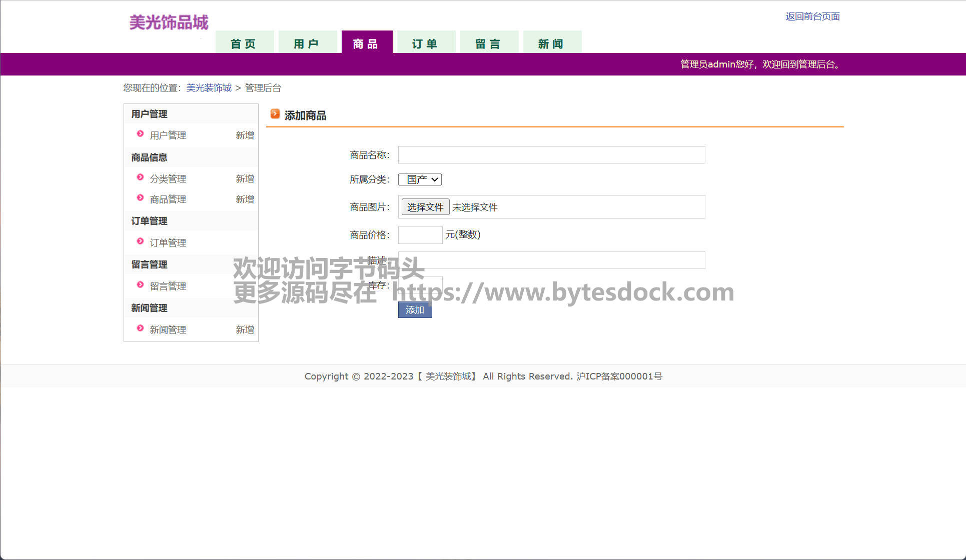Click into the 商品价格 input box
The width and height of the screenshot is (966, 560).
pyautogui.click(x=420, y=235)
